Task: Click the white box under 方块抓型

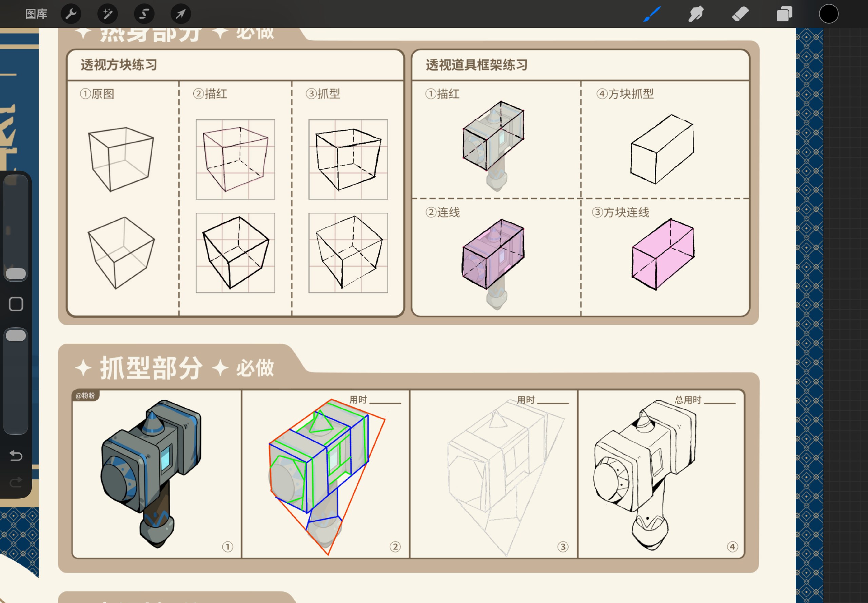Action: click(662, 149)
